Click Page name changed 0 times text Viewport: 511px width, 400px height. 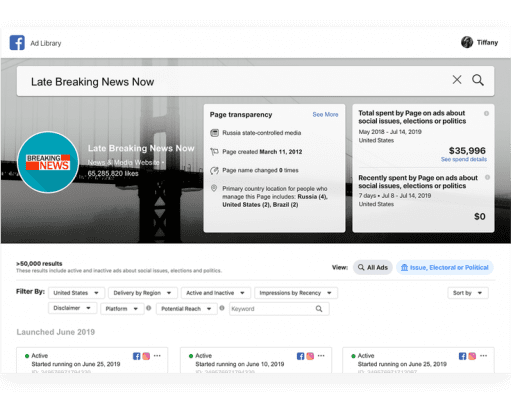pos(260,170)
